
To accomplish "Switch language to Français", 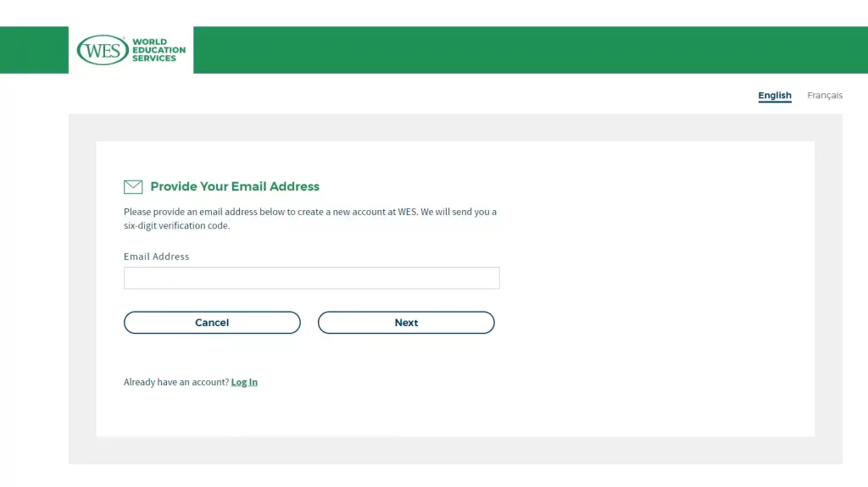I will (825, 95).
